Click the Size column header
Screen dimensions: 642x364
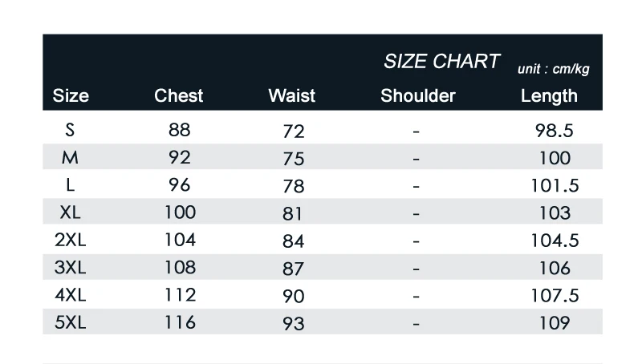(71, 95)
